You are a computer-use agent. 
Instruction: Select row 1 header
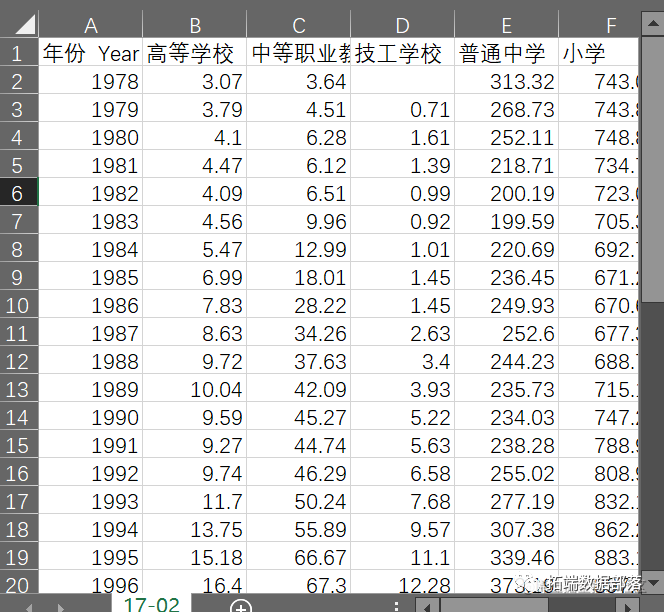tap(19, 52)
